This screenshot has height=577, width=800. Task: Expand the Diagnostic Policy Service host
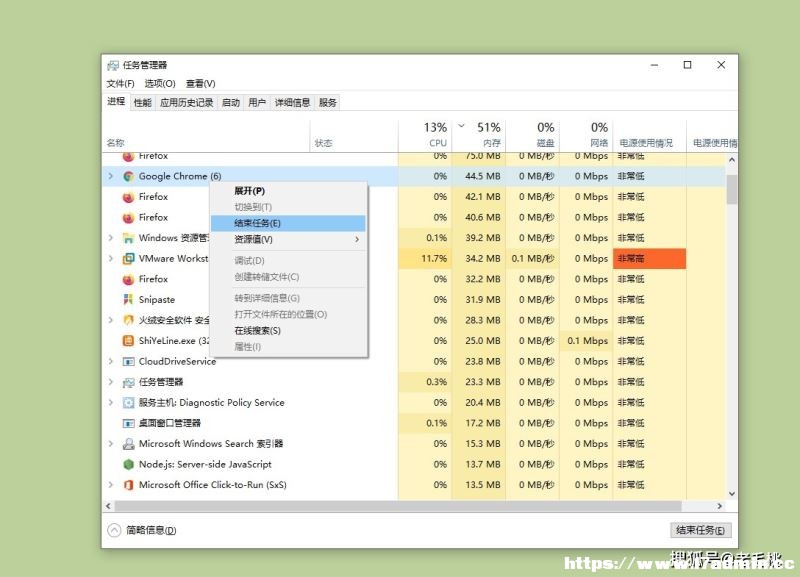click(x=111, y=403)
